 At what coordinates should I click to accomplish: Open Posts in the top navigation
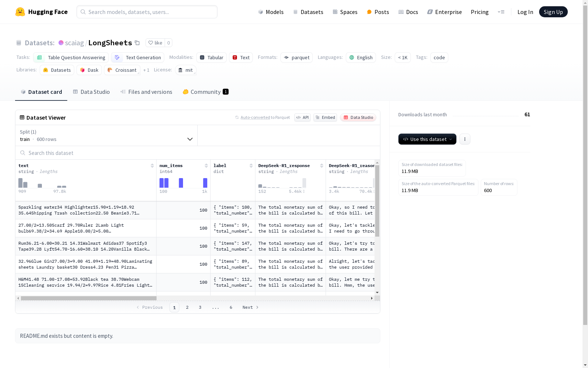tap(378, 12)
